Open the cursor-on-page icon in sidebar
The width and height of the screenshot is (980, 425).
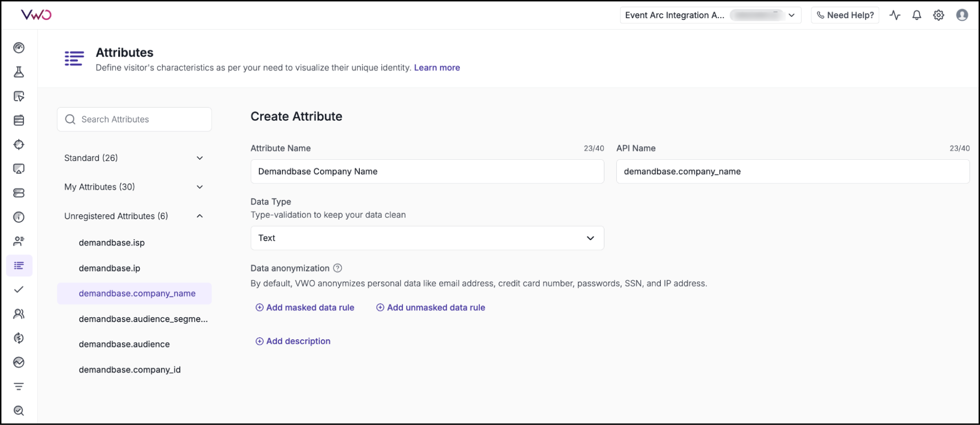click(x=19, y=96)
